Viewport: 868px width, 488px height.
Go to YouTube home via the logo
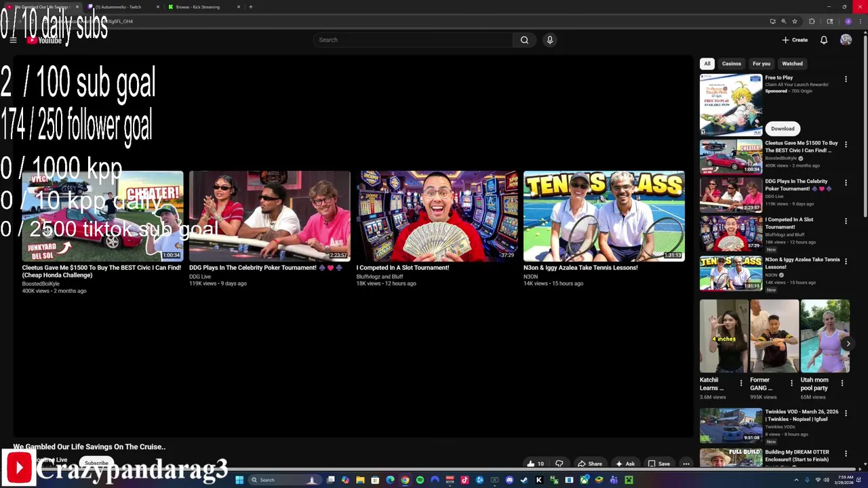(45, 40)
